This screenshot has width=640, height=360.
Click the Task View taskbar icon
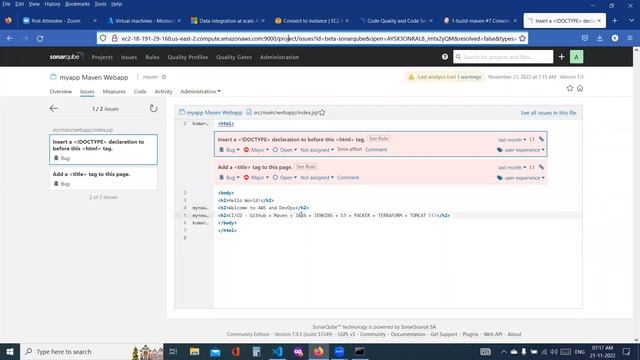(173, 351)
